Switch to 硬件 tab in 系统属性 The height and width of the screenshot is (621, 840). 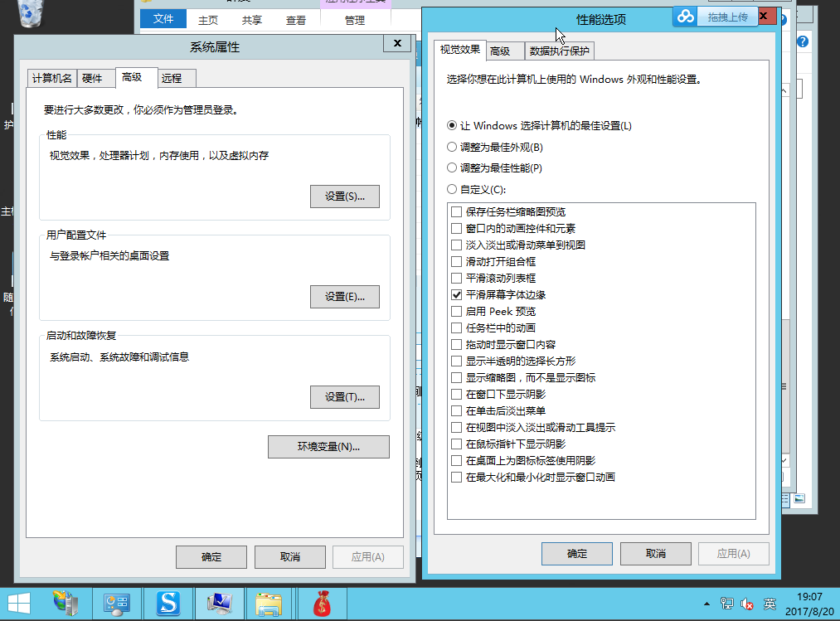92,78
